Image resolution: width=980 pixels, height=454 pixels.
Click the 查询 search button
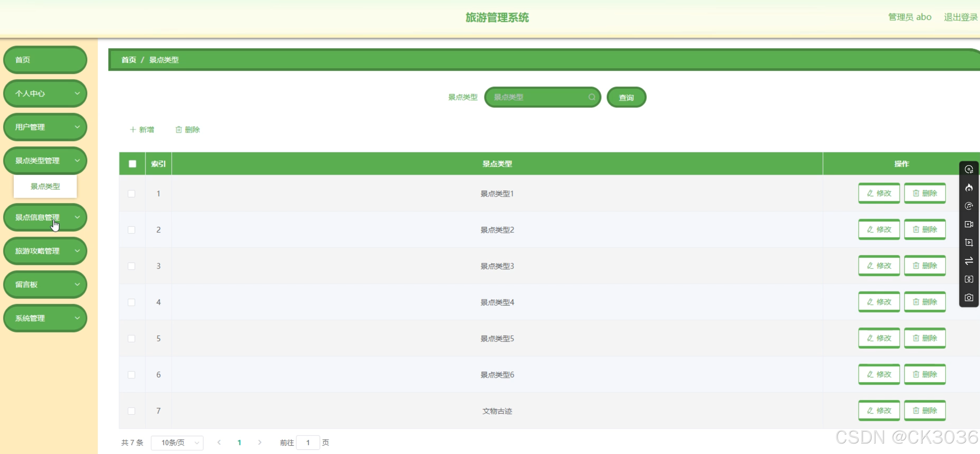(626, 97)
